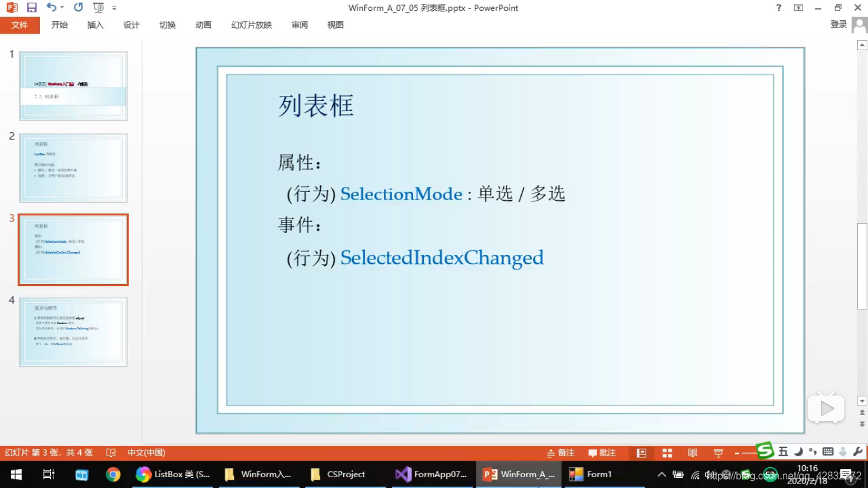The width and height of the screenshot is (868, 488).
Task: Show hidden system tray icons chevron
Action: (x=661, y=474)
